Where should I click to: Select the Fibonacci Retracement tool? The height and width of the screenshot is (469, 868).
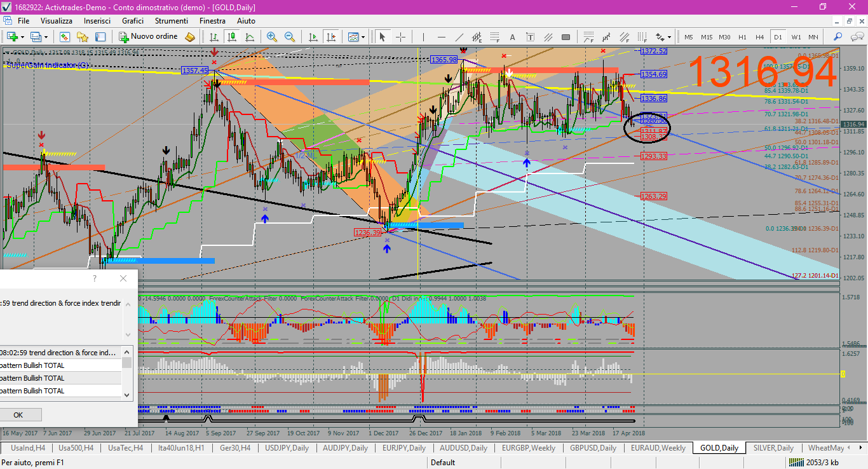494,37
